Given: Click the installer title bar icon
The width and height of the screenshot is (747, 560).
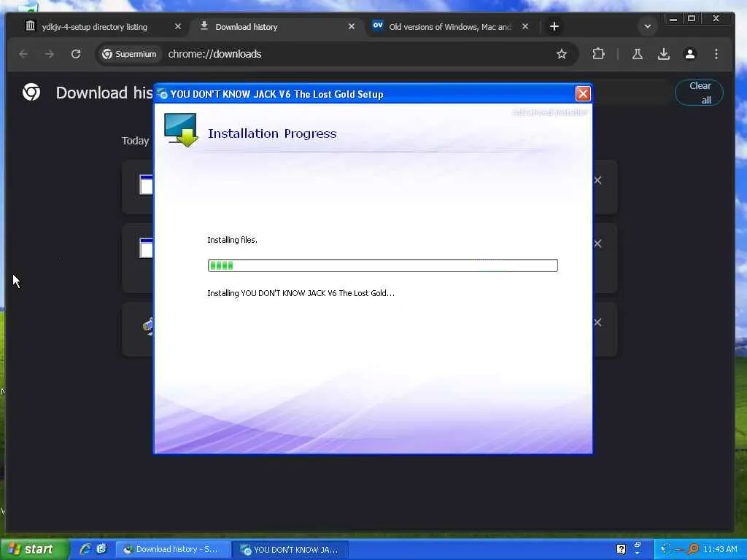Looking at the screenshot, I should point(163,94).
